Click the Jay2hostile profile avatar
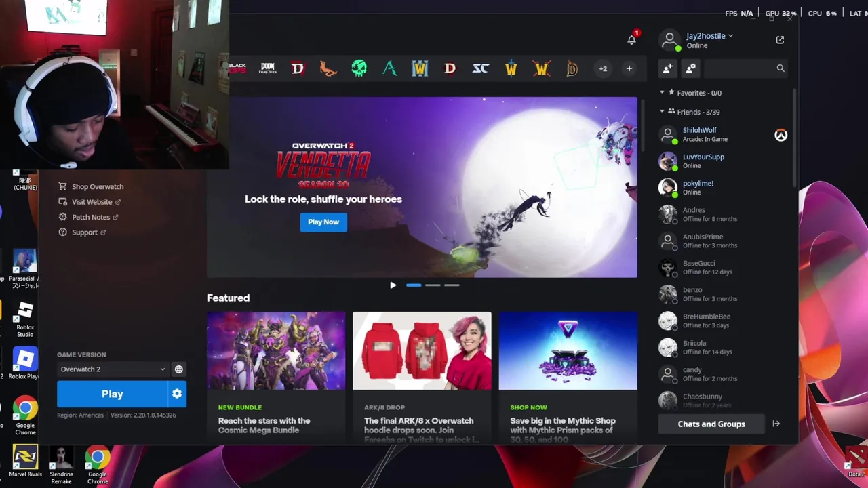 tap(669, 40)
